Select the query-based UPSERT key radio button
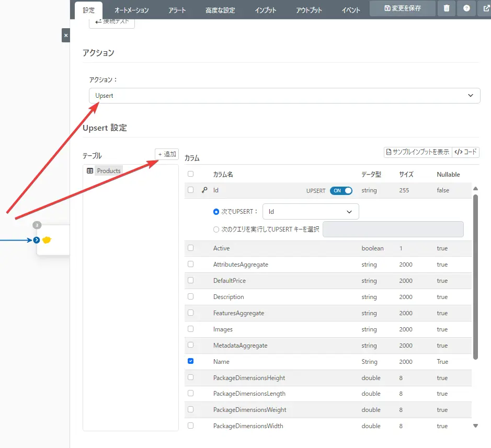The height and width of the screenshot is (448, 491). point(216,229)
